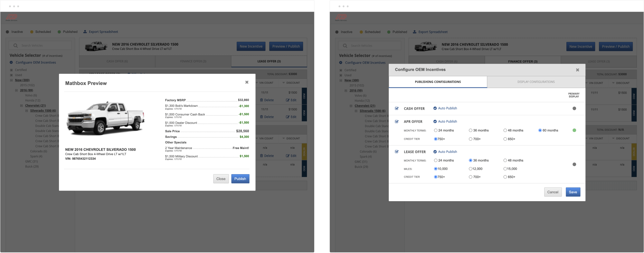Select 650+ credit tier under LEASE OFFER
The height and width of the screenshot is (253, 644).
[505, 177]
